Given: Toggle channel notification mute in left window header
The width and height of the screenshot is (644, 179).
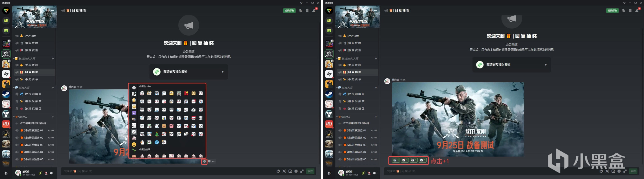Looking at the screenshot, I should coord(300,11).
